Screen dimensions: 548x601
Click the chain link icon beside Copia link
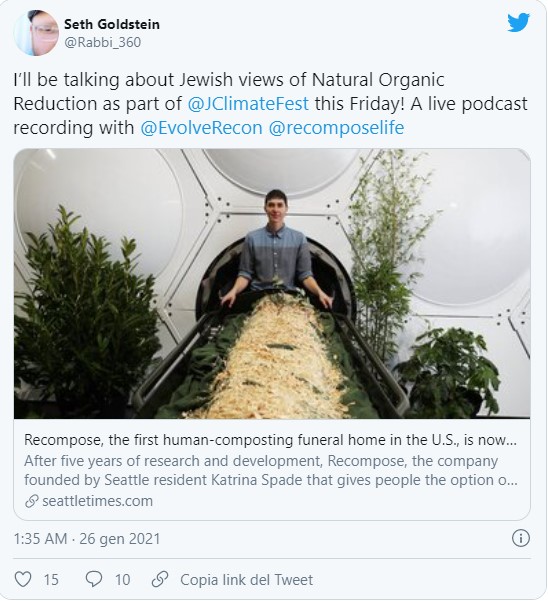click(x=160, y=579)
